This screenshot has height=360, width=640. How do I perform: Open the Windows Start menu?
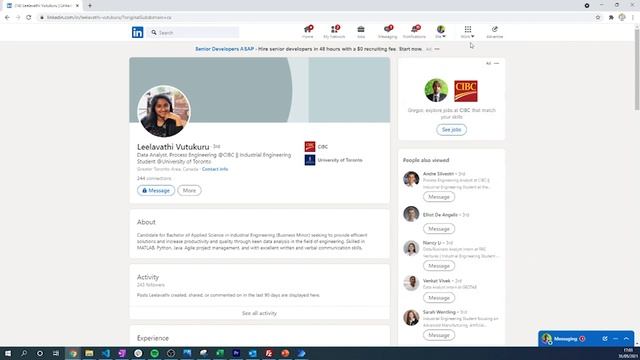[8, 353]
